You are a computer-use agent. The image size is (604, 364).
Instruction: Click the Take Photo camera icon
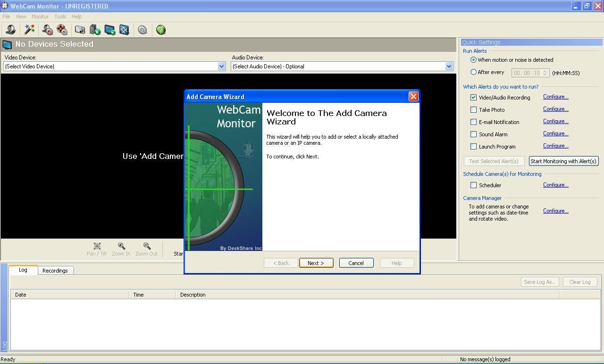click(x=80, y=30)
